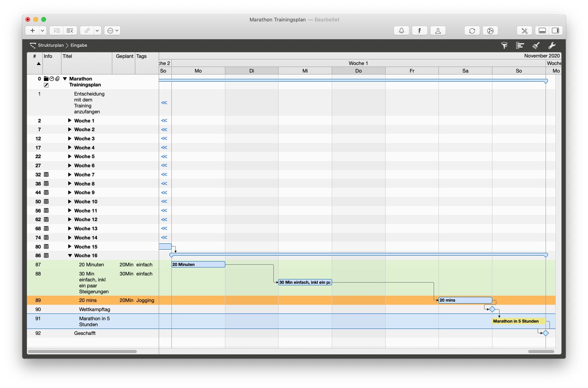Screen dimensions: 588x388
Task: Catch up tasks via the lightning bolt icon
Action: pyautogui.click(x=419, y=31)
